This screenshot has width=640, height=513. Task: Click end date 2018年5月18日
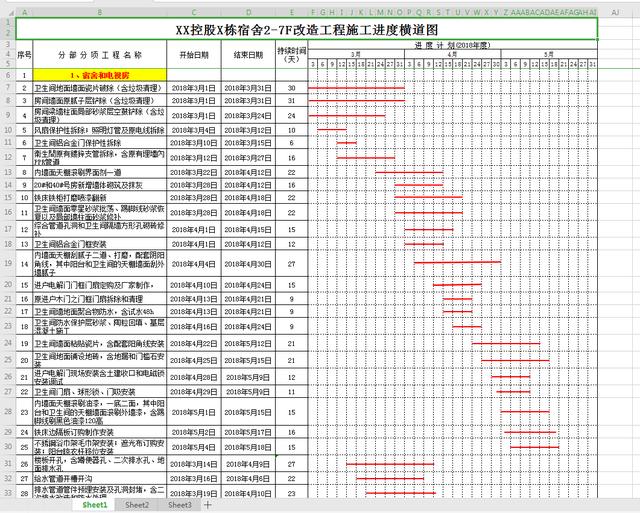tap(249, 447)
